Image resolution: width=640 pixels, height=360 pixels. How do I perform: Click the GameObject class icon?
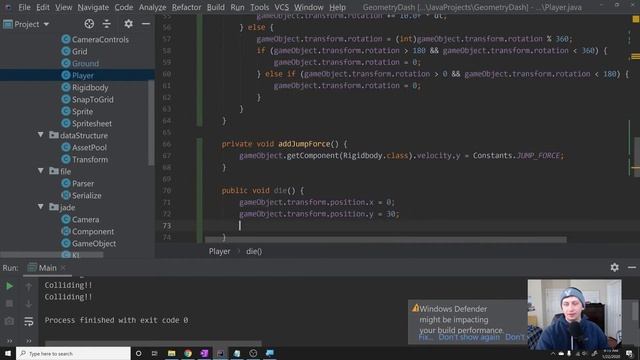[66, 243]
